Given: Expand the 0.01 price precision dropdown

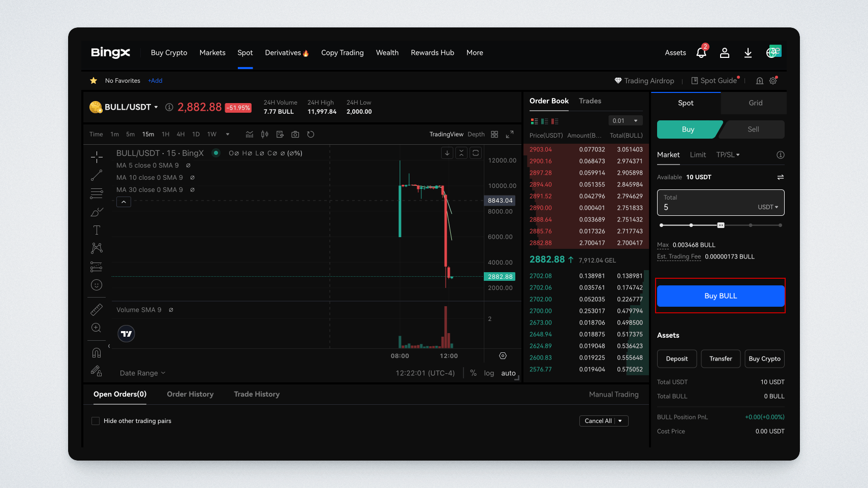Looking at the screenshot, I should point(626,121).
